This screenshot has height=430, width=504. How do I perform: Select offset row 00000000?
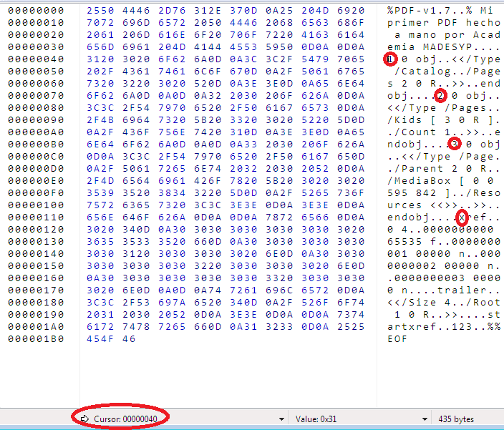coord(36,11)
